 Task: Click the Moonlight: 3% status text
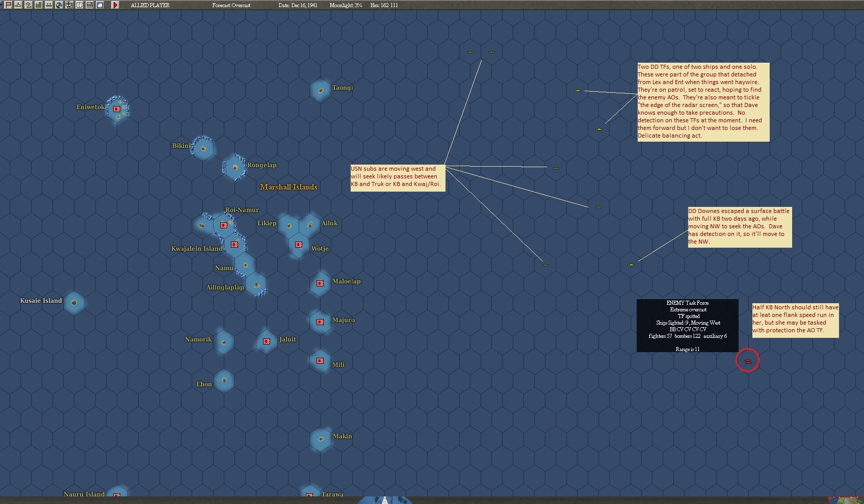click(346, 5)
